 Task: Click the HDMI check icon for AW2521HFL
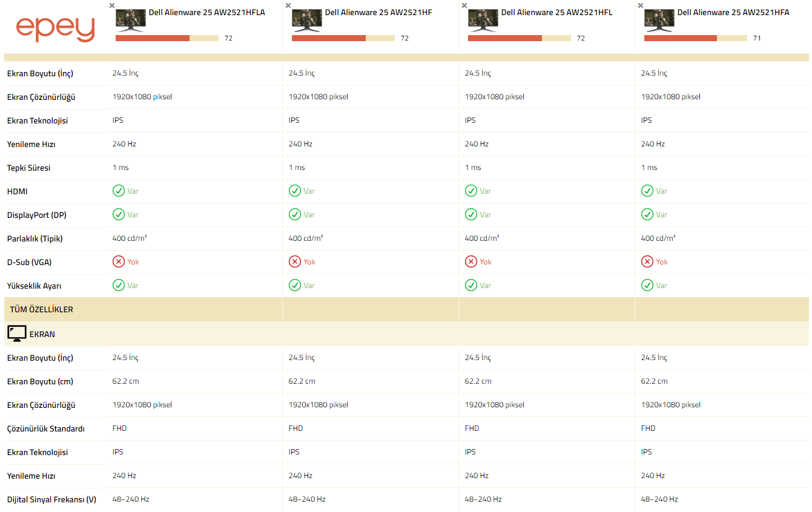471,191
